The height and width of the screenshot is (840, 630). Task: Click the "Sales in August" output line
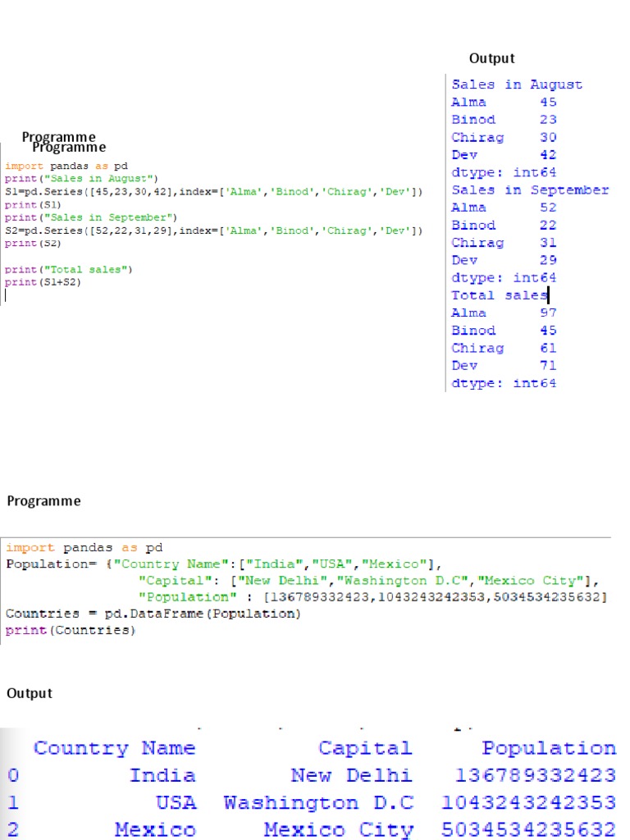517,84
